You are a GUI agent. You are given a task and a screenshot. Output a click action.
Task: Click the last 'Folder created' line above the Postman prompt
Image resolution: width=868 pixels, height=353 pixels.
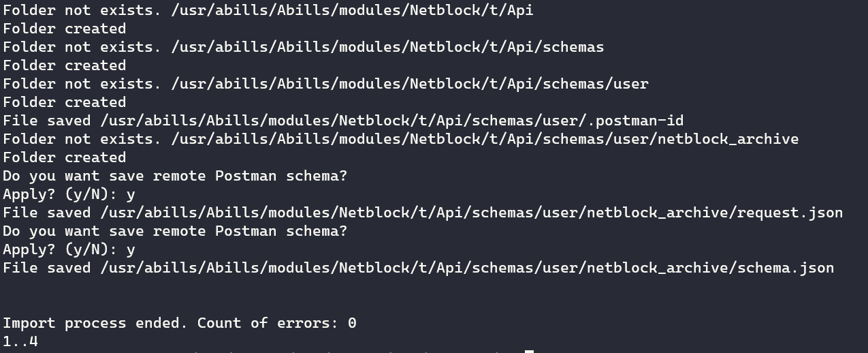(64, 157)
